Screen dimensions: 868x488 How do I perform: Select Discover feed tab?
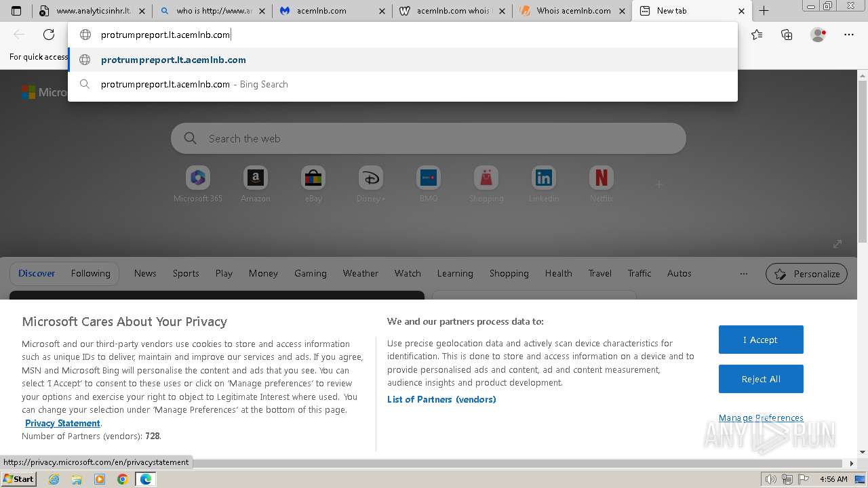click(37, 273)
